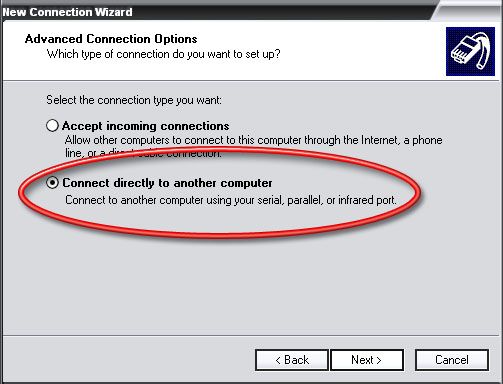
Task: Select the Accept incoming connections radio button
Action: [x=52, y=126]
